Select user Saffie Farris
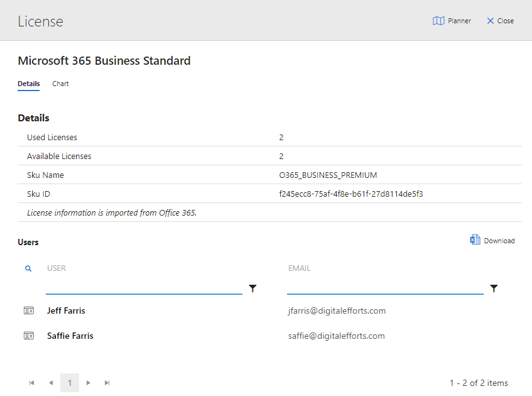The image size is (532, 396). [x=70, y=336]
